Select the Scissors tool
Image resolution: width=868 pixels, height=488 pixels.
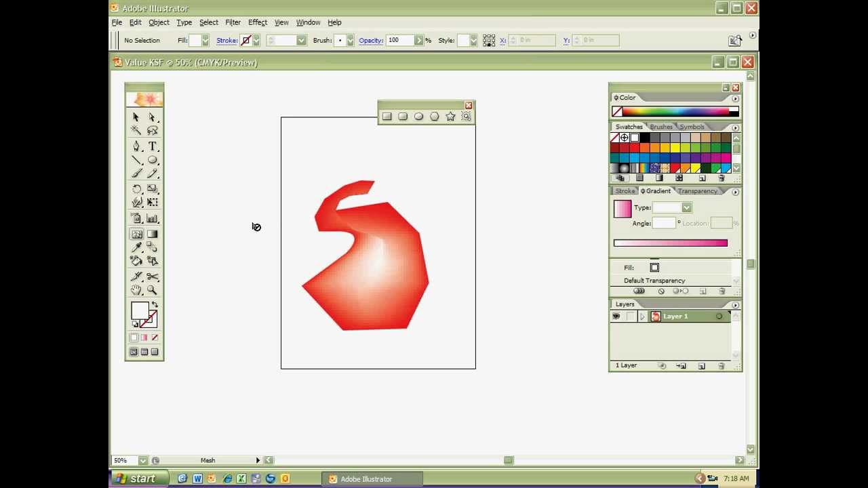pyautogui.click(x=152, y=277)
